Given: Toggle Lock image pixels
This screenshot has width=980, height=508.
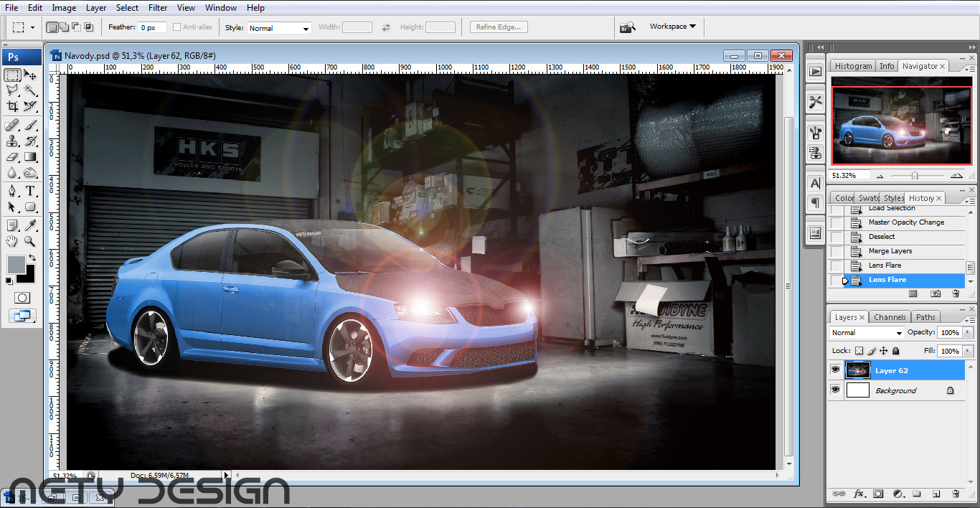Looking at the screenshot, I should coord(872,351).
